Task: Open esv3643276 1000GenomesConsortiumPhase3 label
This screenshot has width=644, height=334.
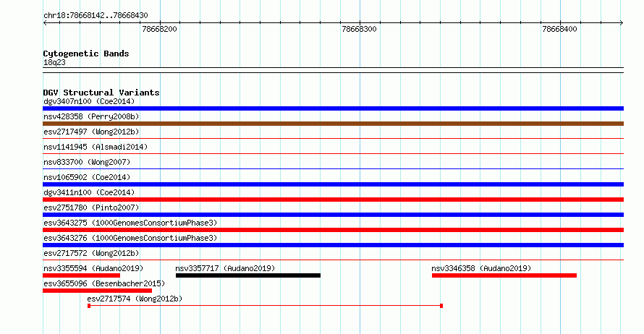Action: click(130, 238)
